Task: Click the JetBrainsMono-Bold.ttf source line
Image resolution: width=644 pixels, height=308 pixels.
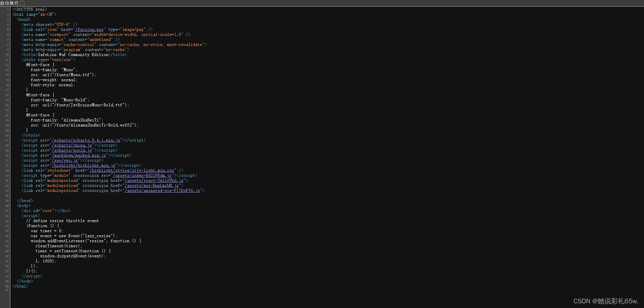Action: [80, 105]
